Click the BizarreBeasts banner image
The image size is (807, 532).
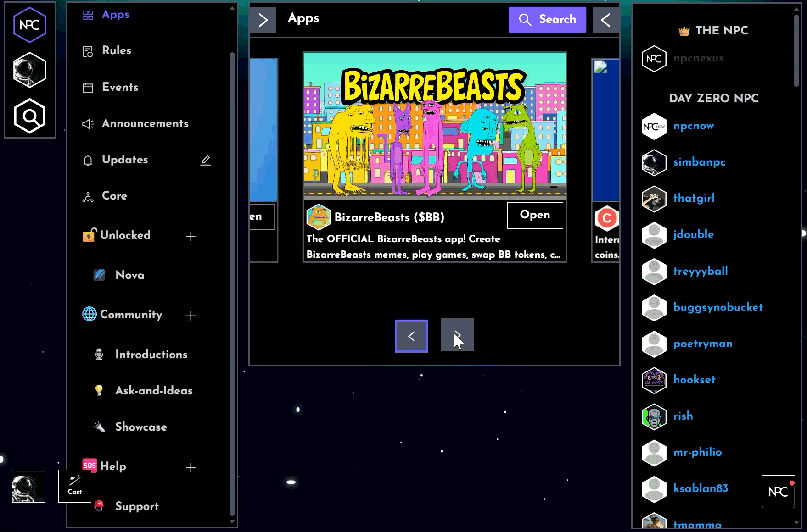[x=435, y=126]
